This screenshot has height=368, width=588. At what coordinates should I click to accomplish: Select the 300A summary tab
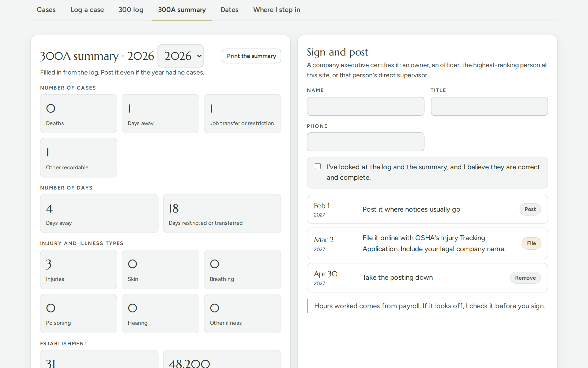tap(182, 10)
